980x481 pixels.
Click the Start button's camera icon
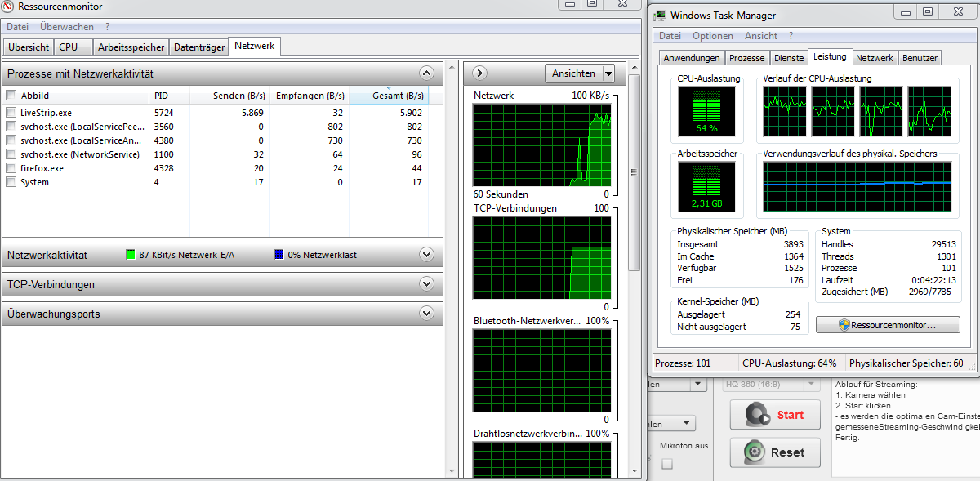click(756, 415)
